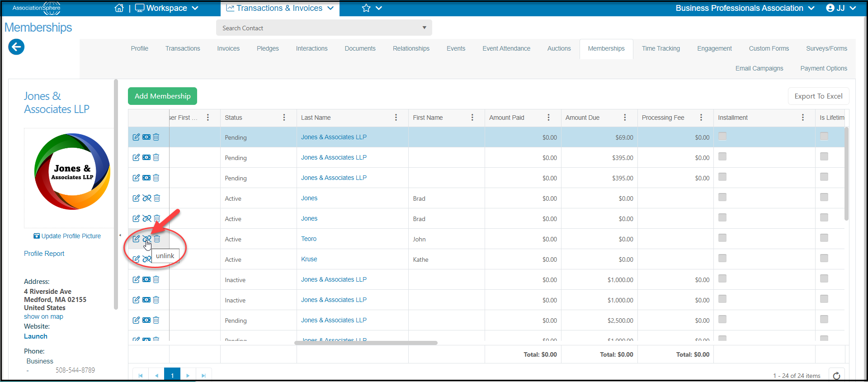The width and height of the screenshot is (868, 382).
Task: Expand the Workspace menu
Action: pos(167,8)
